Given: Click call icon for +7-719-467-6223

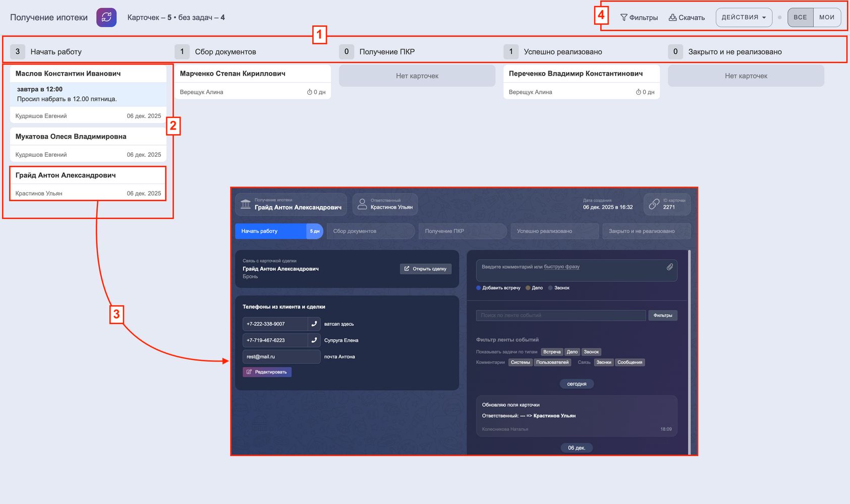Looking at the screenshot, I should pos(314,340).
